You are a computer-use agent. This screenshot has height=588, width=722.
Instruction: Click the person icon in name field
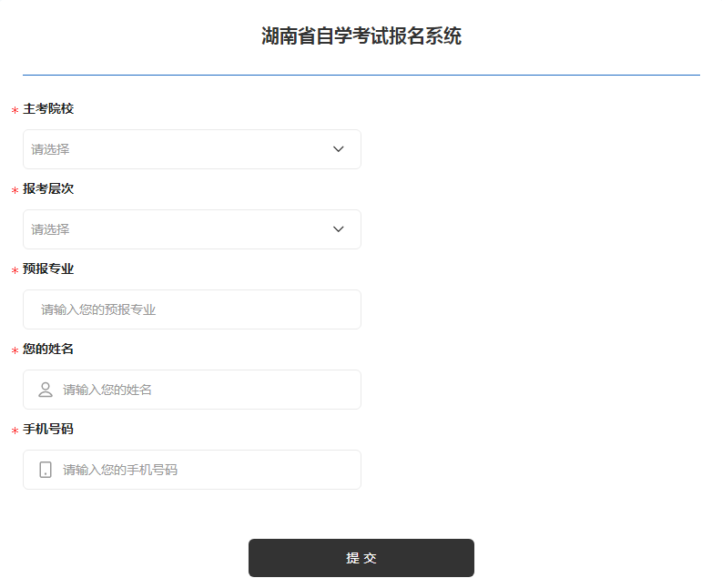pyautogui.click(x=46, y=390)
